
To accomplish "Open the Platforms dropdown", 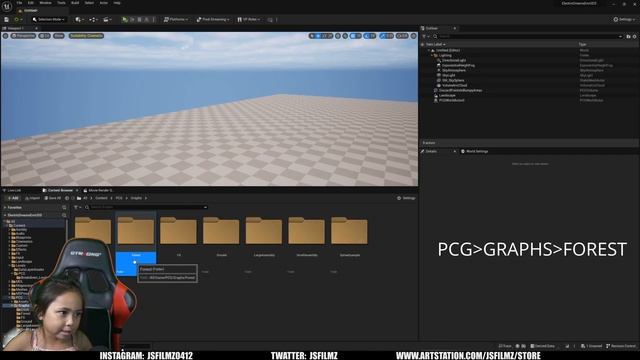I will click(176, 19).
